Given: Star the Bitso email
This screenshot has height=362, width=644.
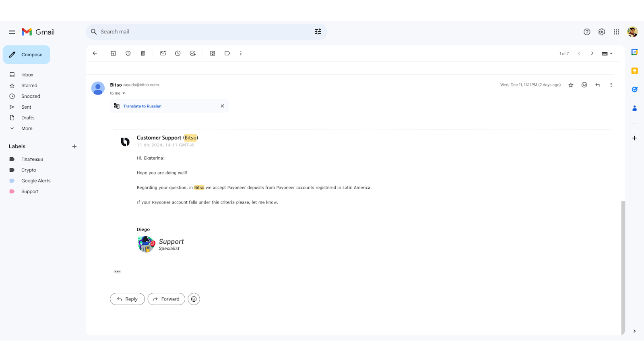Looking at the screenshot, I should 571,85.
